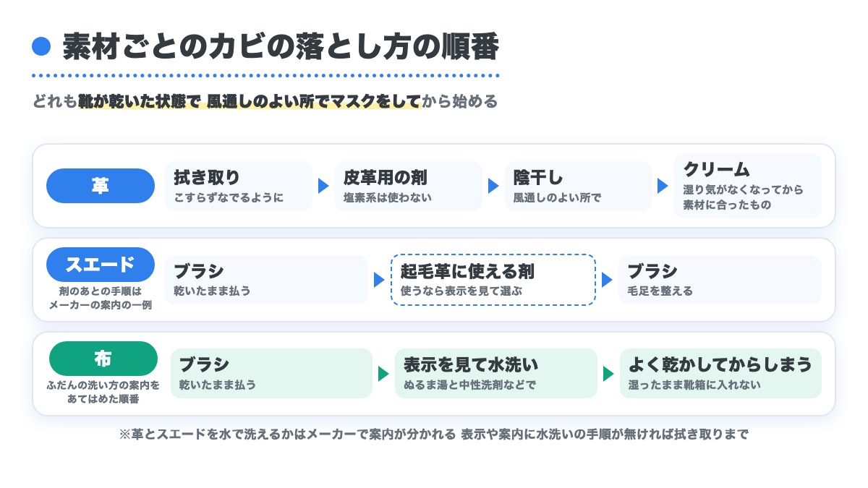Select the green 布 material pill
This screenshot has width=868, height=488.
click(103, 359)
